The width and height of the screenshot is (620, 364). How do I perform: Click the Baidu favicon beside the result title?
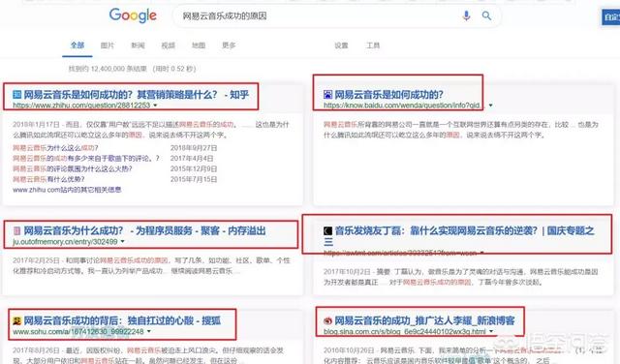(327, 95)
